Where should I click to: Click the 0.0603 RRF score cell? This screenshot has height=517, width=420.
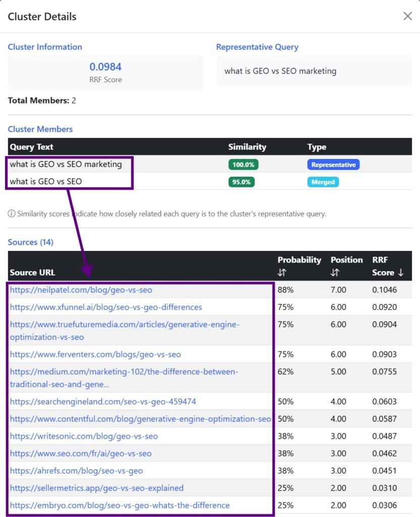(384, 401)
